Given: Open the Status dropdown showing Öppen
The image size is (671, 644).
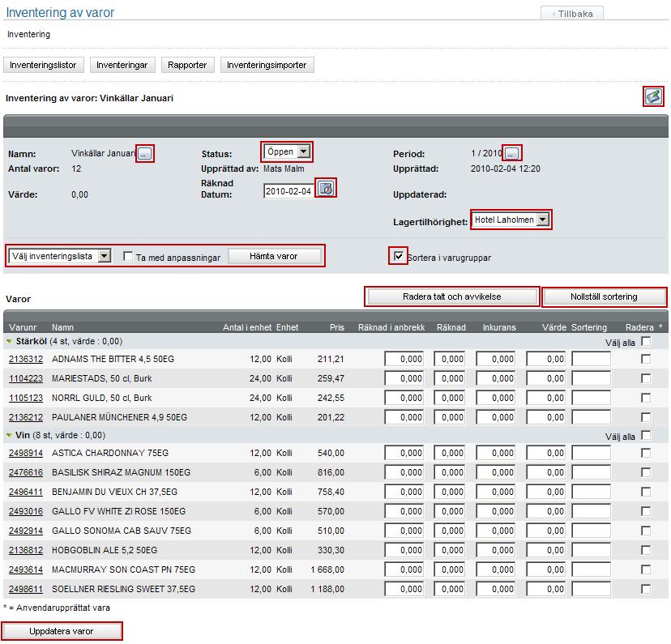Looking at the screenshot, I should pyautogui.click(x=287, y=151).
